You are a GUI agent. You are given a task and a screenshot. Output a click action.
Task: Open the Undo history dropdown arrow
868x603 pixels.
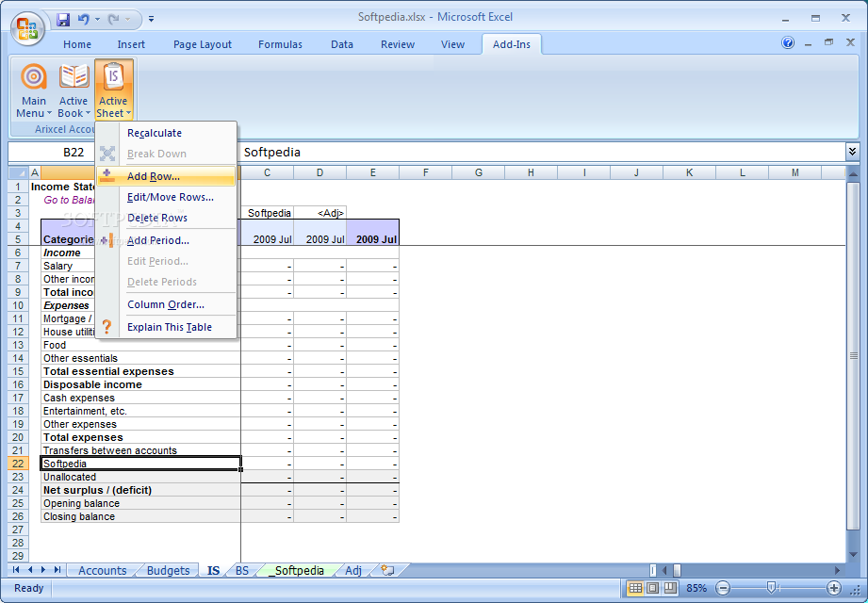point(97,20)
